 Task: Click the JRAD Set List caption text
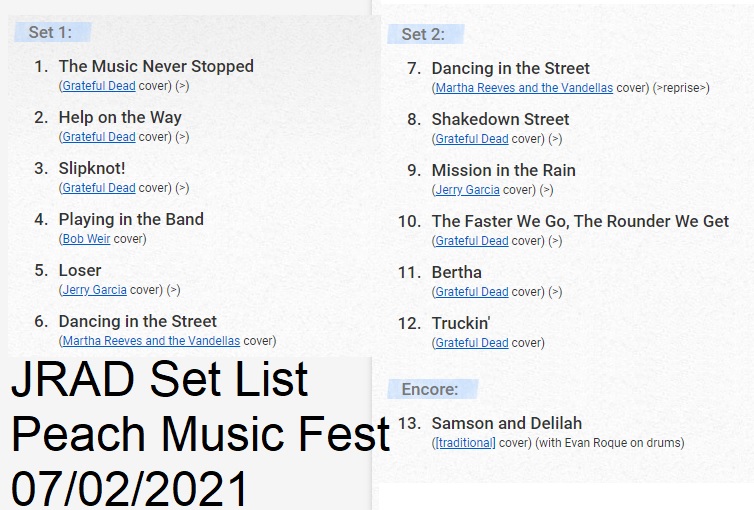pyautogui.click(x=160, y=379)
